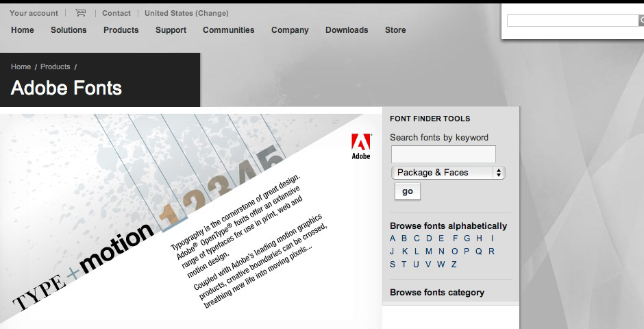The image size is (644, 329).
Task: Open the Contact link
Action: (116, 13)
